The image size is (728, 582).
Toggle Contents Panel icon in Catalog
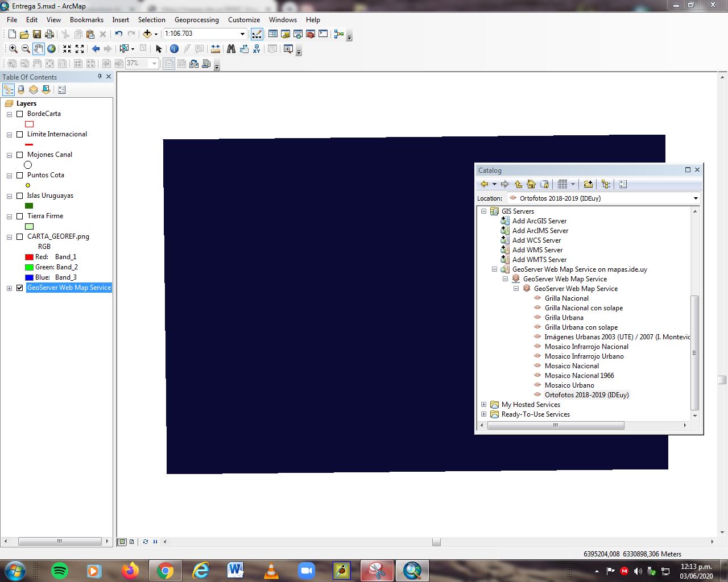click(606, 184)
